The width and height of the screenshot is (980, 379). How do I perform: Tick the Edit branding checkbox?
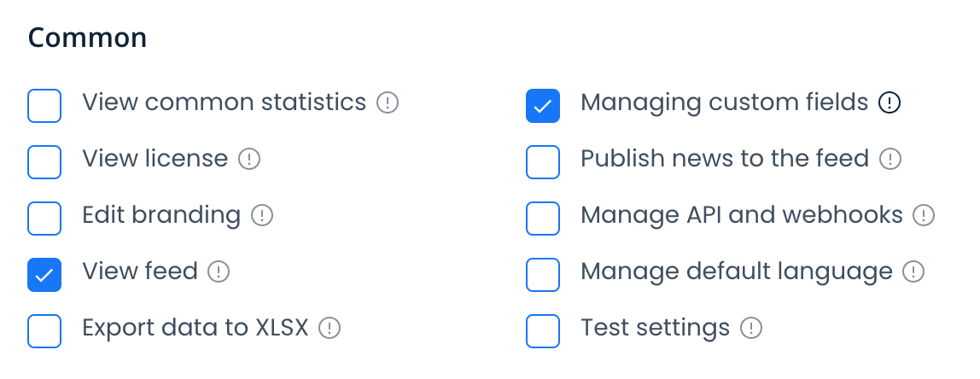coord(44,219)
